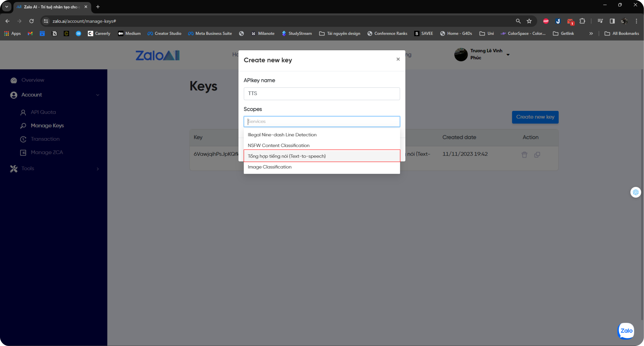This screenshot has height=346, width=644.
Task: Go back to previous page
Action: 8,21
